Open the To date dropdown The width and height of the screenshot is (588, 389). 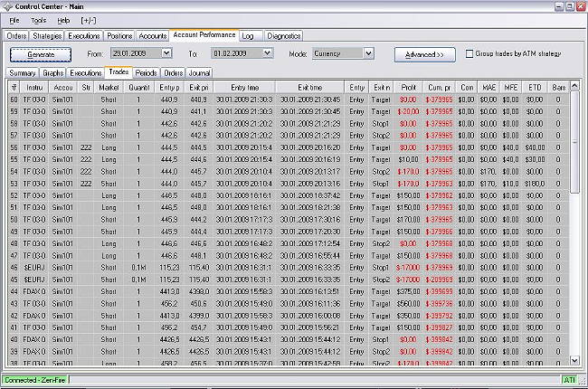click(267, 53)
